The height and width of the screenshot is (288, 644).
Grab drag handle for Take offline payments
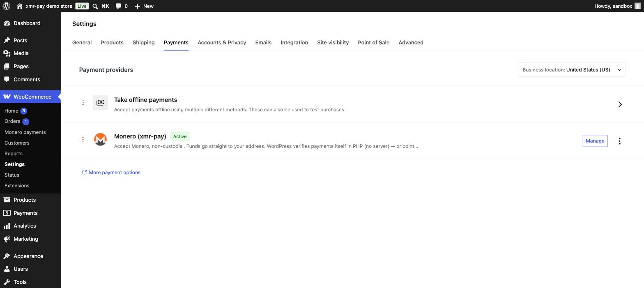pos(83,103)
